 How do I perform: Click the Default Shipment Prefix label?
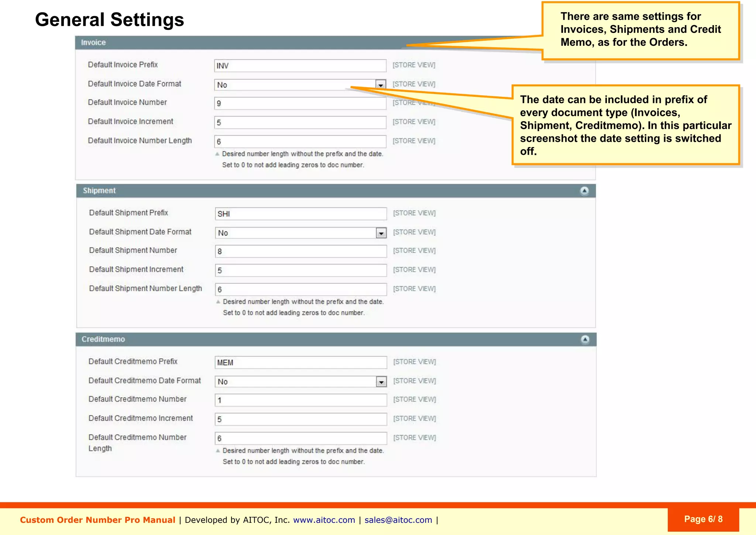(x=128, y=213)
